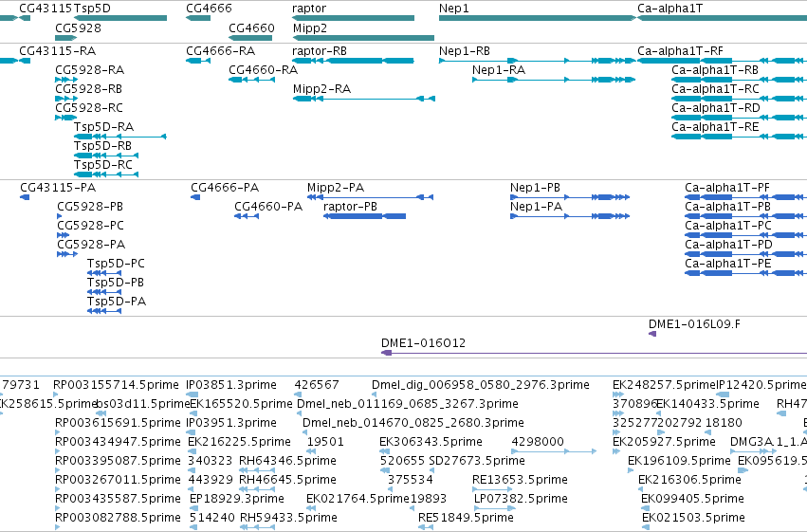Click transcript raptor-RB
The width and height of the screenshot is (807, 532).
[x=319, y=51]
